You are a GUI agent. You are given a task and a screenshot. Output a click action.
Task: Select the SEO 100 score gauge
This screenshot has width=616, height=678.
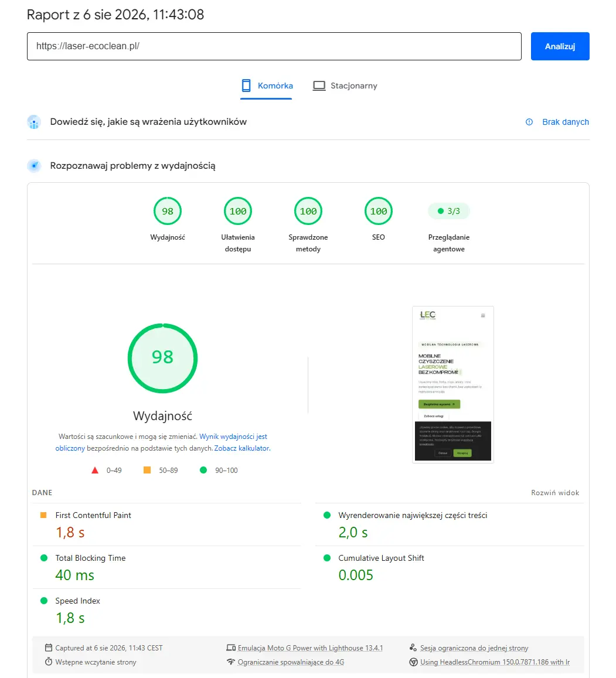click(x=379, y=211)
